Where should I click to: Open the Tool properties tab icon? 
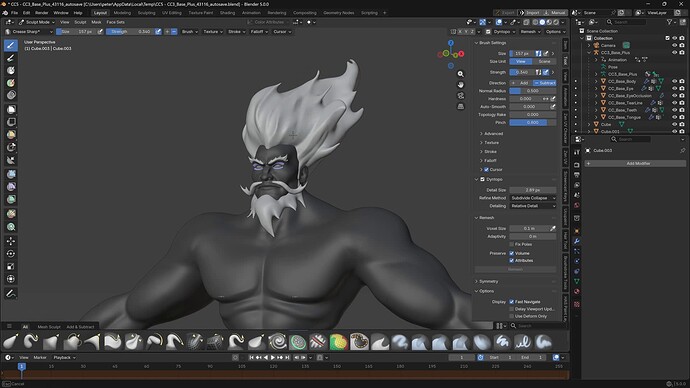(x=577, y=152)
